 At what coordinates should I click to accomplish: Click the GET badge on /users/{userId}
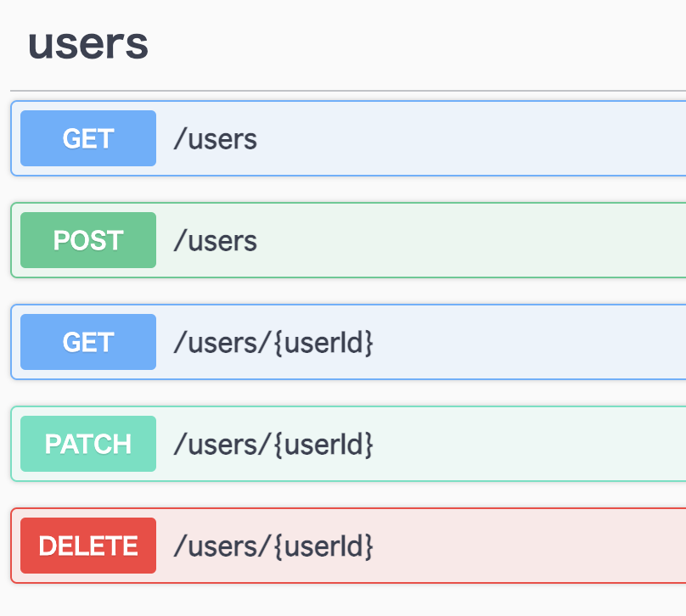pyautogui.click(x=87, y=342)
